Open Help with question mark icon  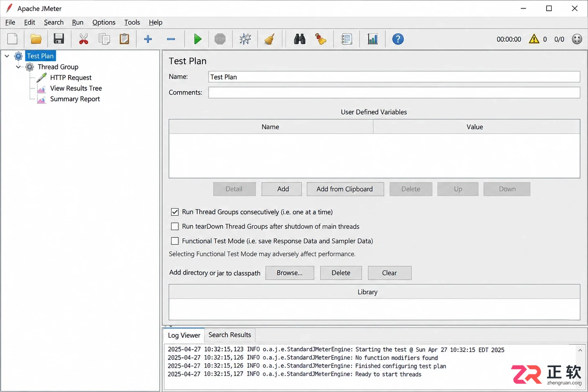[x=398, y=39]
